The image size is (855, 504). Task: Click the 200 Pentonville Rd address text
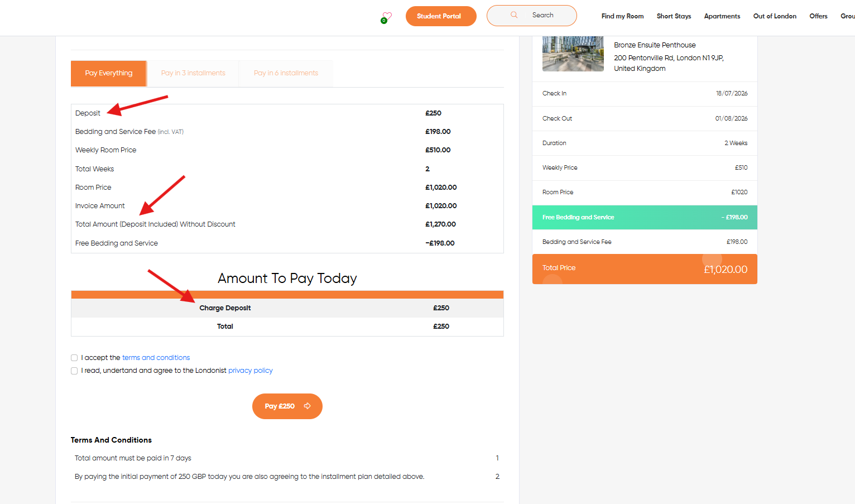click(x=669, y=63)
